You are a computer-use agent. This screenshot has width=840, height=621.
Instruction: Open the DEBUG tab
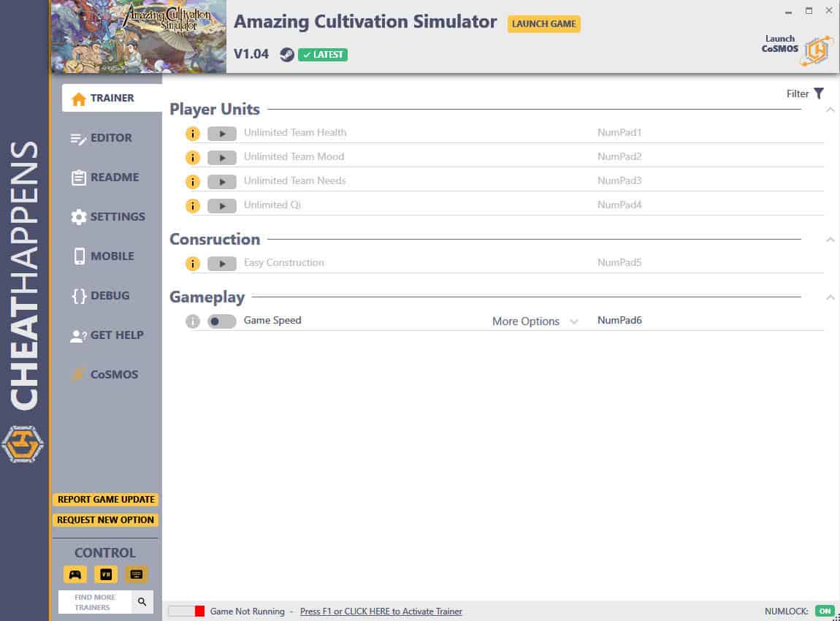pyautogui.click(x=101, y=296)
